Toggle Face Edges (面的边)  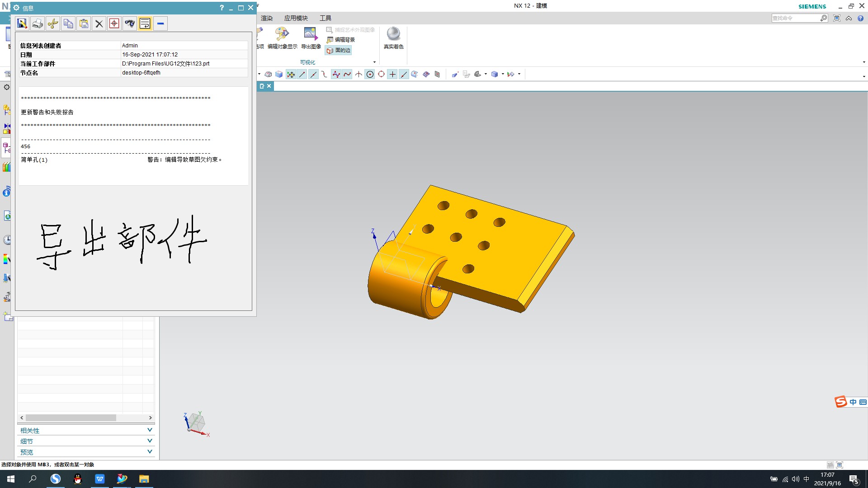tap(338, 50)
